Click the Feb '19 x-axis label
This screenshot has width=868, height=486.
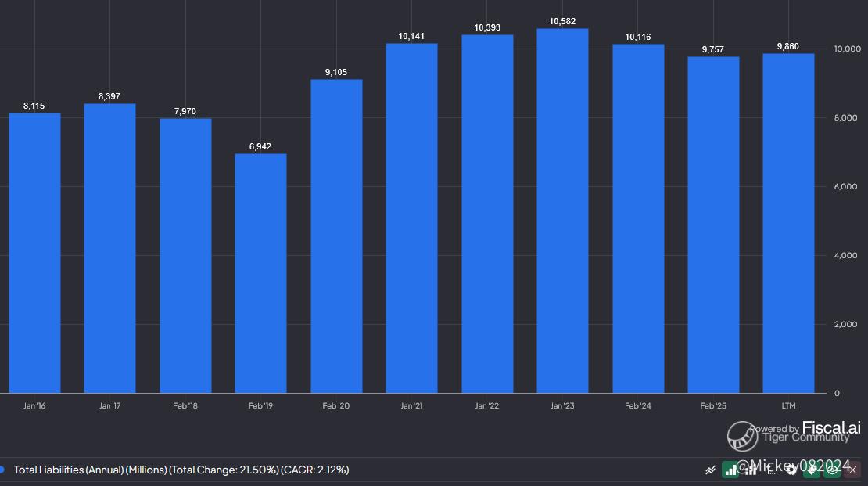[260, 405]
